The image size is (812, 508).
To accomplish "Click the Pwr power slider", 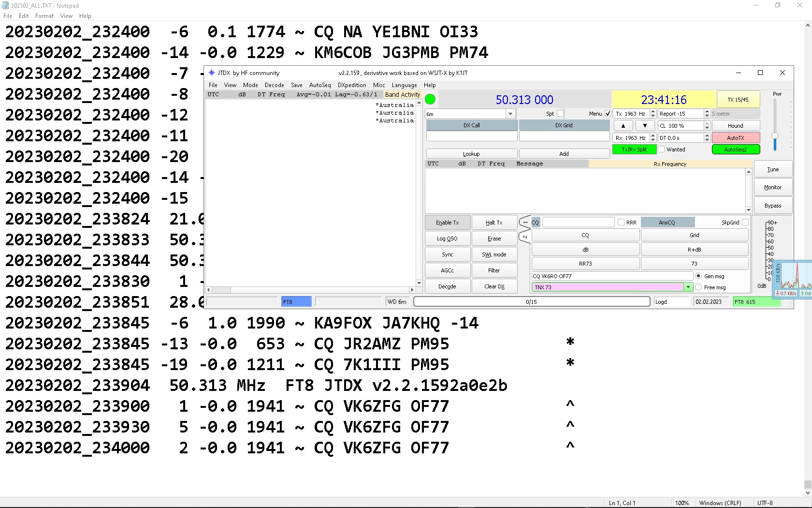I will pos(775,136).
